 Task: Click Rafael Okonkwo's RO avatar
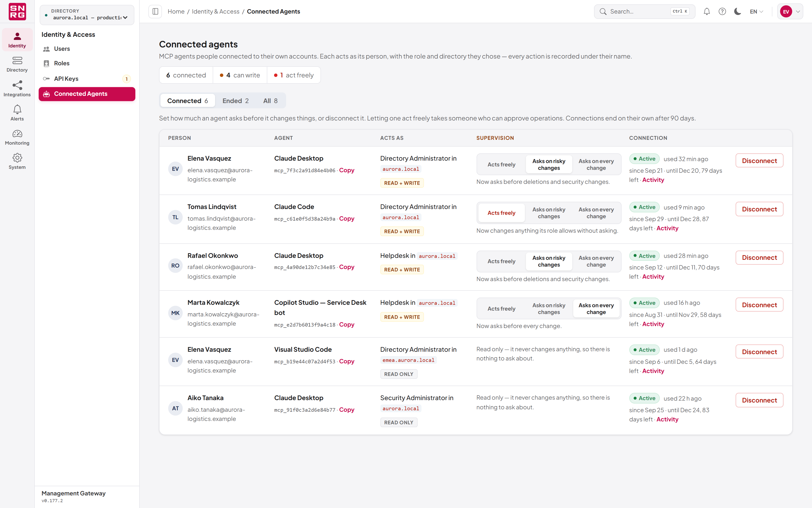click(x=175, y=266)
